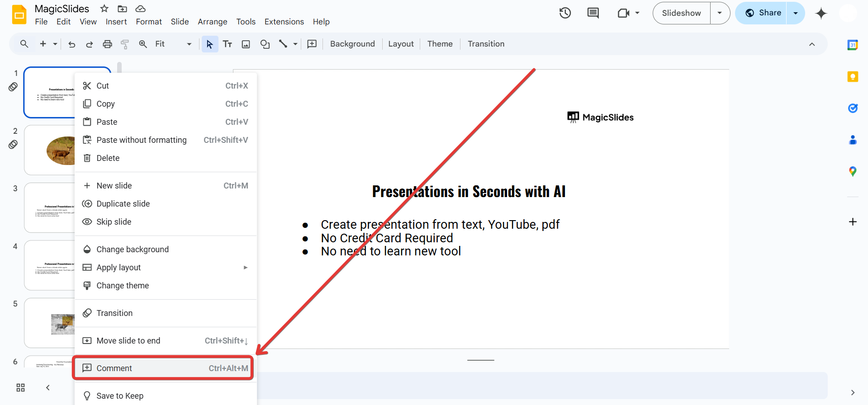Click the Share button

point(762,13)
